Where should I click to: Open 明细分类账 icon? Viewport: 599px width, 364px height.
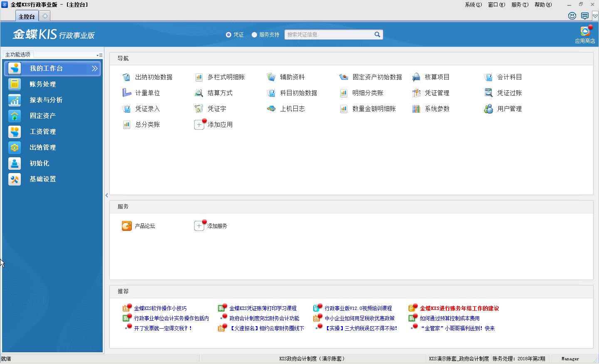click(x=344, y=93)
